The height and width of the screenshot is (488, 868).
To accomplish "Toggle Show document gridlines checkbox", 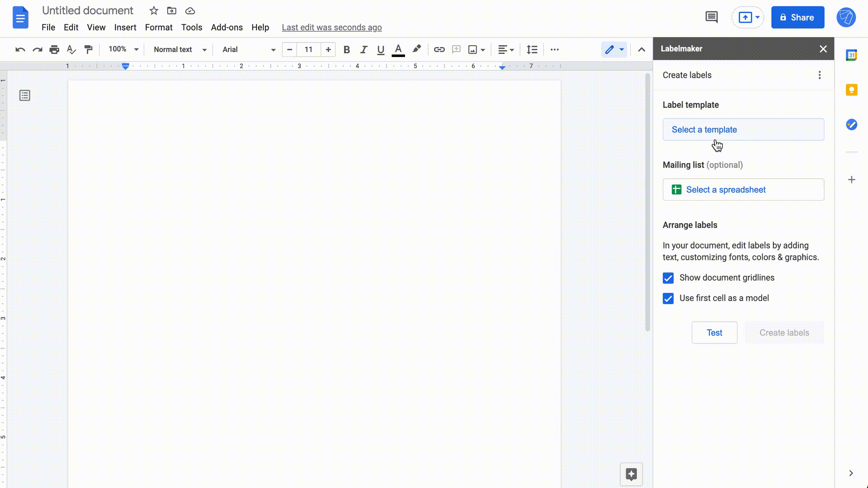I will [x=668, y=278].
